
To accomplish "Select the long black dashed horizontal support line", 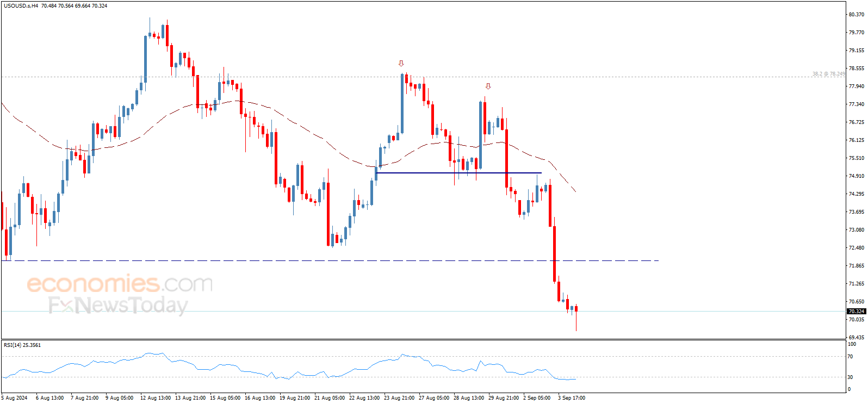I will pos(331,260).
